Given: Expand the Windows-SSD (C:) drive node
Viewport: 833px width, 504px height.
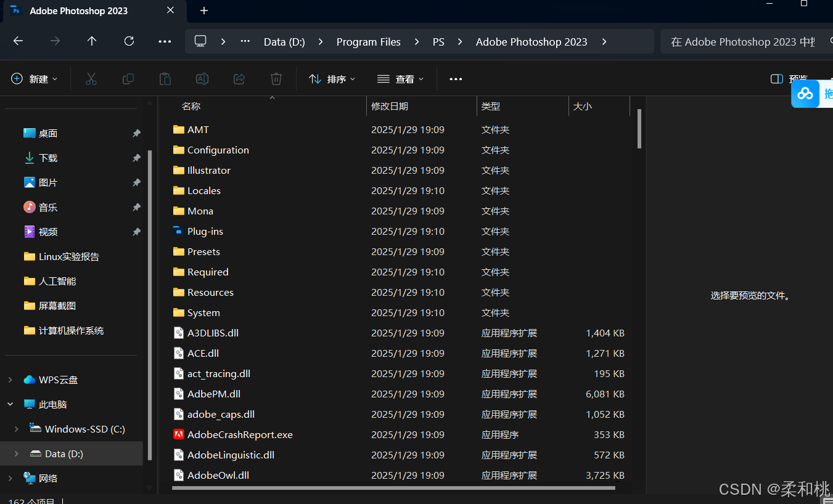Looking at the screenshot, I should click(x=16, y=429).
